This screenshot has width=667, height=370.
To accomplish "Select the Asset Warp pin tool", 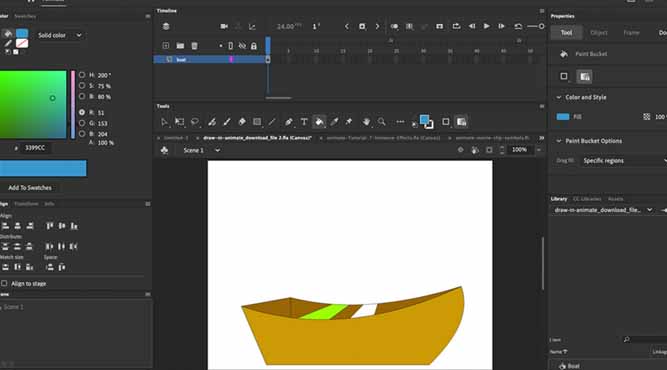I will point(349,122).
